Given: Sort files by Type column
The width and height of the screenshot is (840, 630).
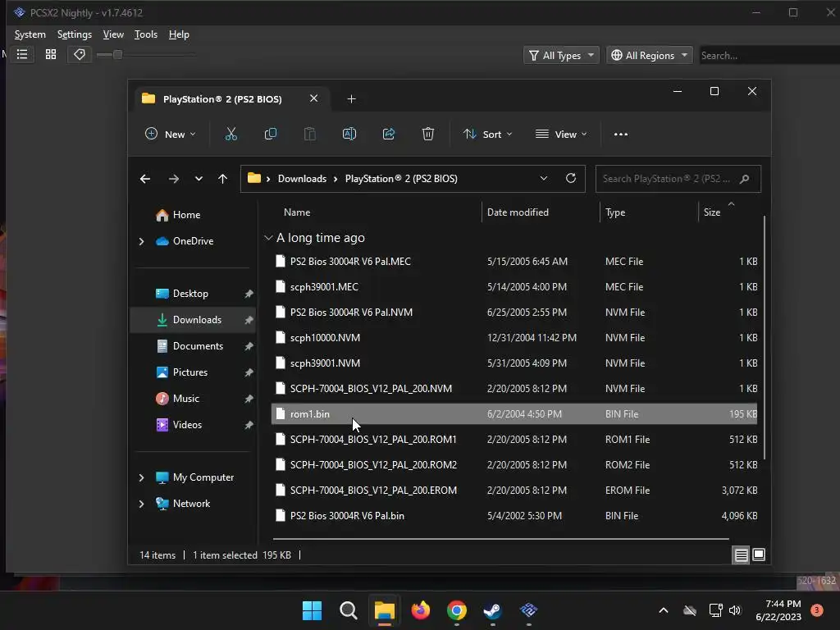Looking at the screenshot, I should (x=615, y=212).
